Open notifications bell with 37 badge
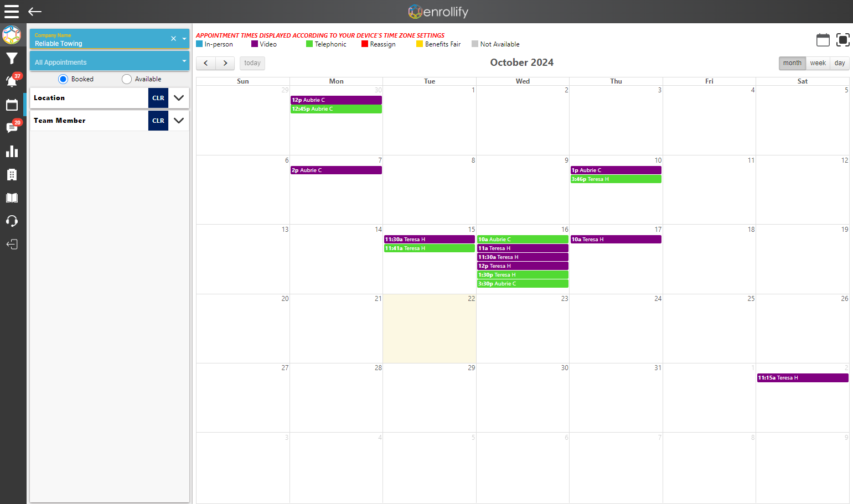This screenshot has width=853, height=504. pyautogui.click(x=12, y=81)
